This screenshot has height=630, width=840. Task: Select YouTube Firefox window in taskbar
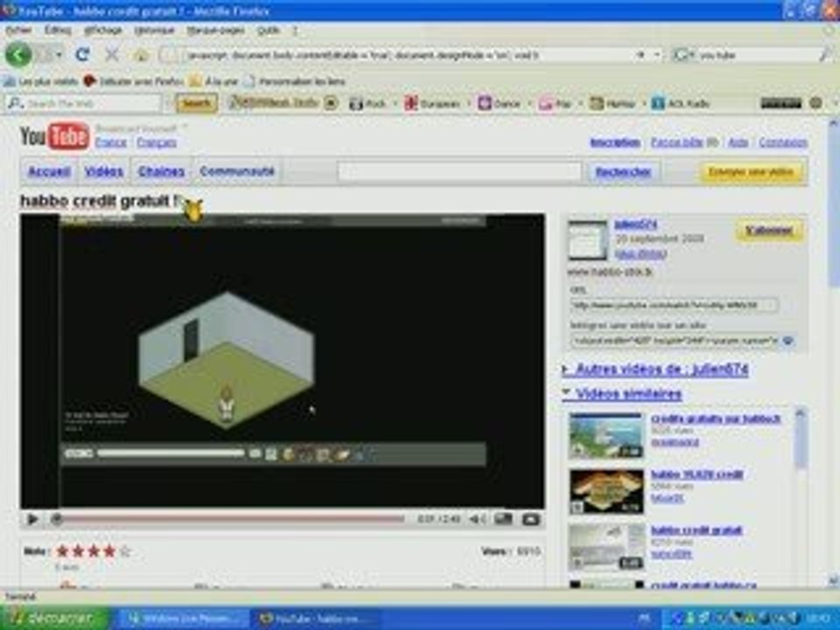pyautogui.click(x=316, y=619)
